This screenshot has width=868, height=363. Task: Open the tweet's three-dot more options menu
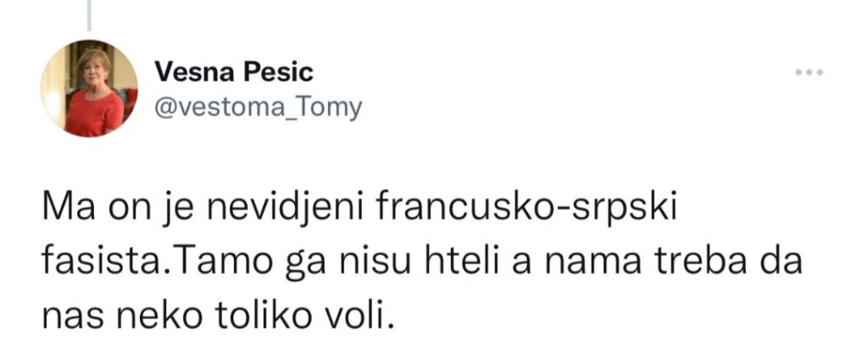(x=809, y=74)
